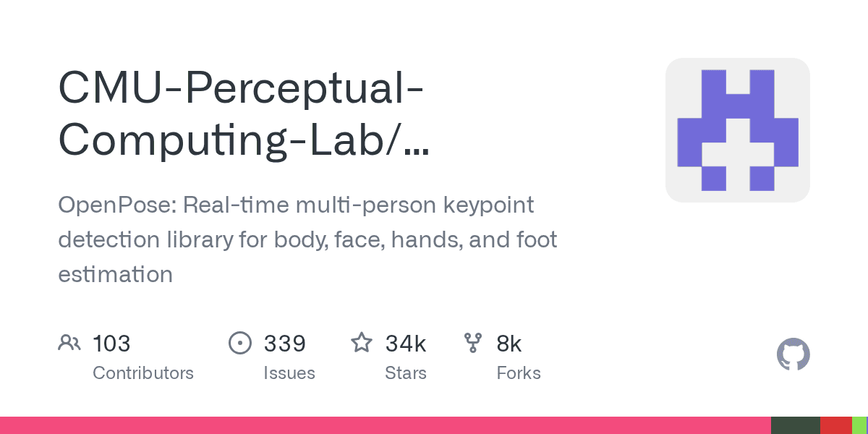Click the issues circle-dot icon

pos(239,343)
